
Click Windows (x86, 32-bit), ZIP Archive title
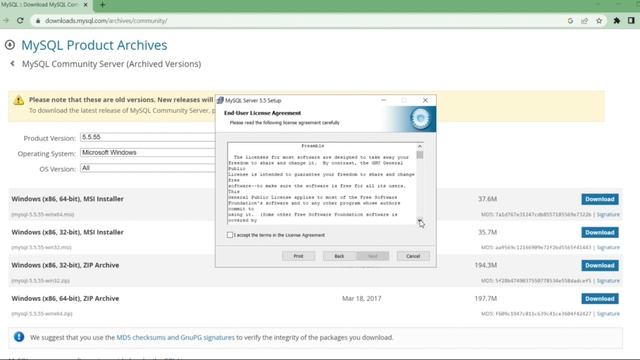pos(65,265)
